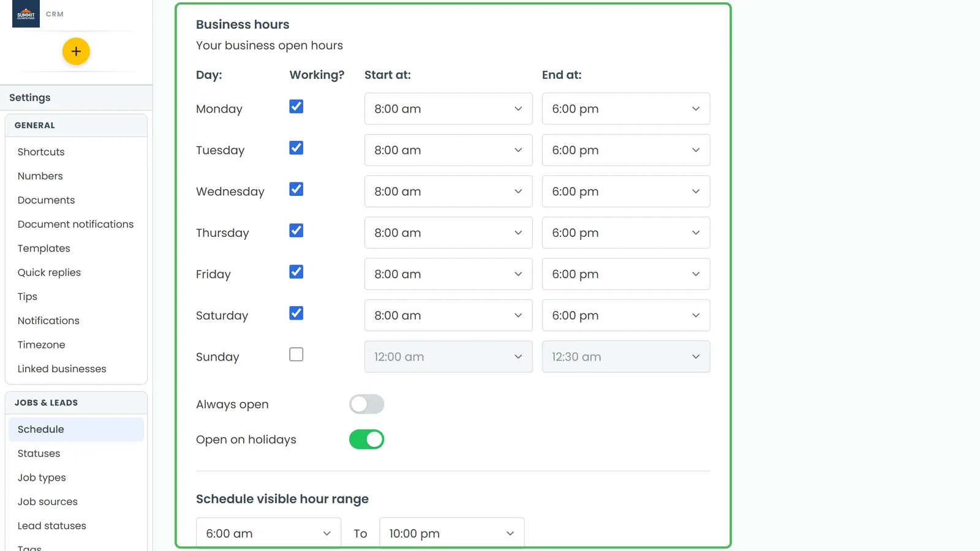980x551 pixels.
Task: Open Wednesday end time dropdown
Action: pyautogui.click(x=626, y=192)
